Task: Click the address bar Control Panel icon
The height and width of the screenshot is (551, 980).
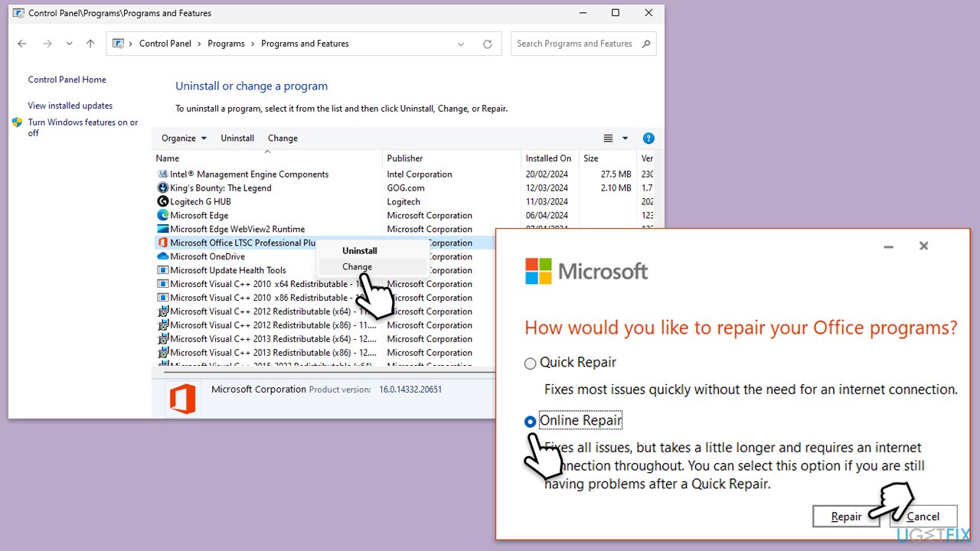Action: click(x=119, y=44)
